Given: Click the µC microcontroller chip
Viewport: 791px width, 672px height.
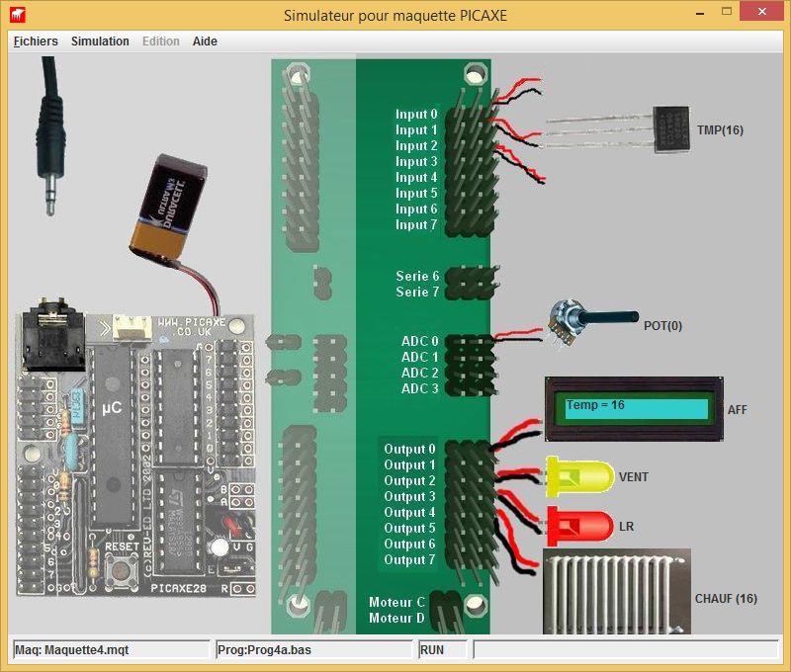Looking at the screenshot, I should tap(111, 407).
